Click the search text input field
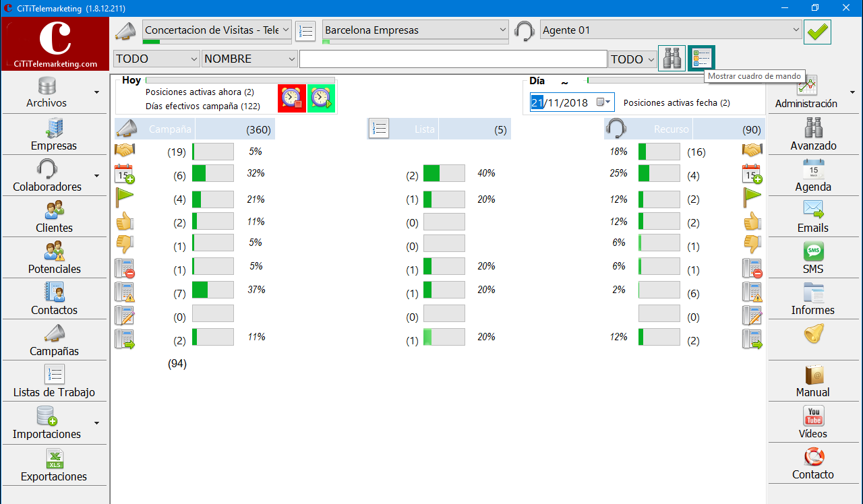Image resolution: width=863 pixels, height=504 pixels. tap(453, 59)
